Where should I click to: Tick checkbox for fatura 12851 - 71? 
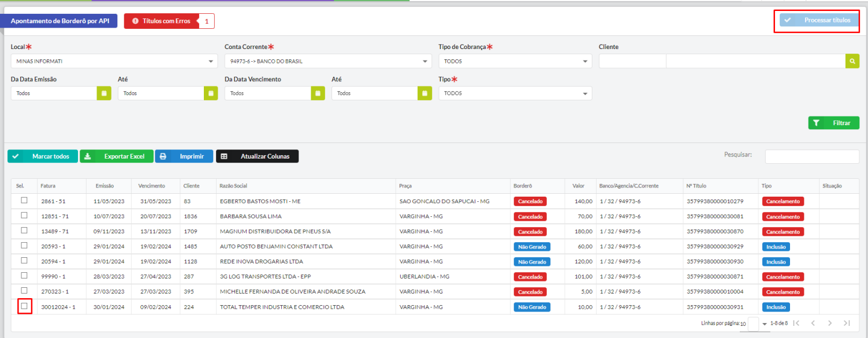[24, 215]
